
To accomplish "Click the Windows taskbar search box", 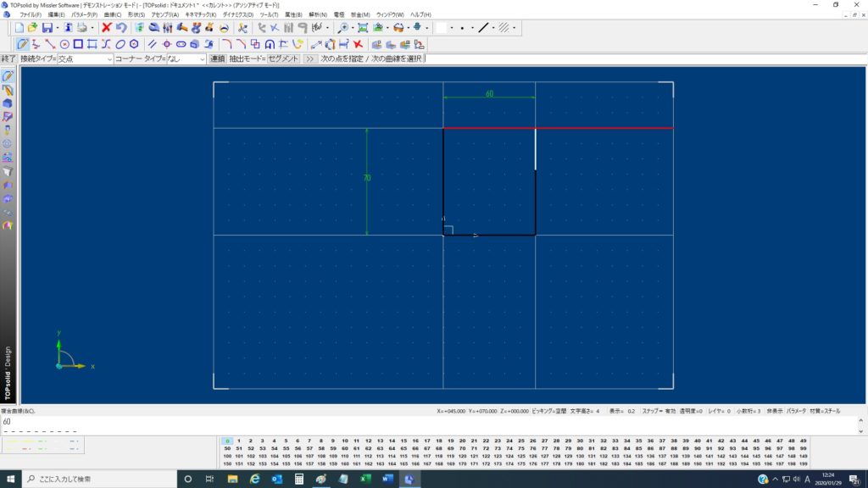I will (100, 480).
